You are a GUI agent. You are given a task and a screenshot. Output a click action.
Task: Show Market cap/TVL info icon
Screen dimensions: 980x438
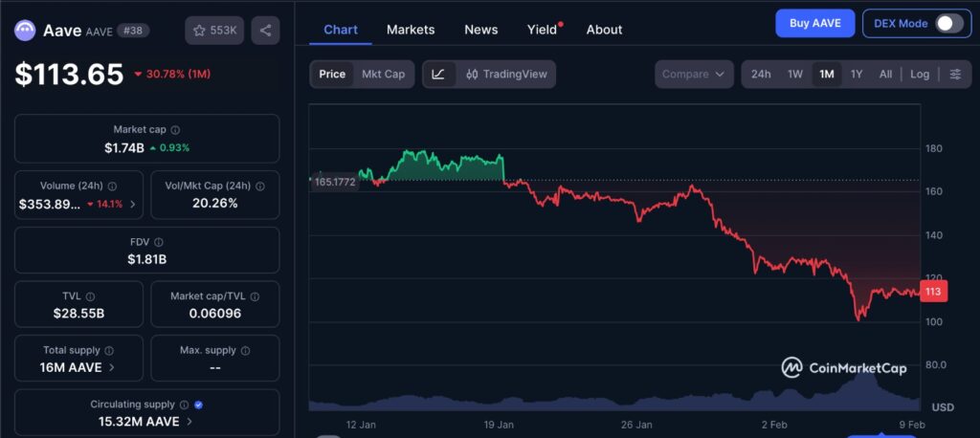point(255,296)
